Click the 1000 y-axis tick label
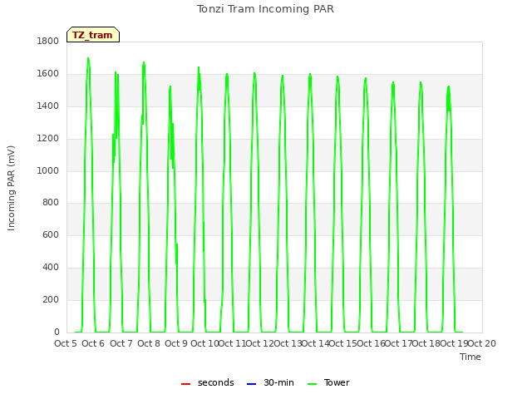Image resolution: width=532 pixels, height=399 pixels. tap(48, 170)
